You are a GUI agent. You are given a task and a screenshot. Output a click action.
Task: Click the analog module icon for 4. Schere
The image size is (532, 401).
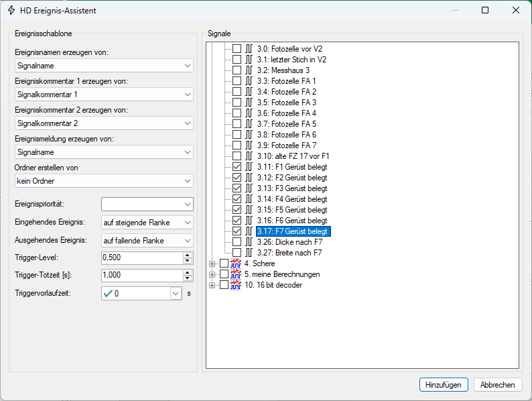click(236, 264)
